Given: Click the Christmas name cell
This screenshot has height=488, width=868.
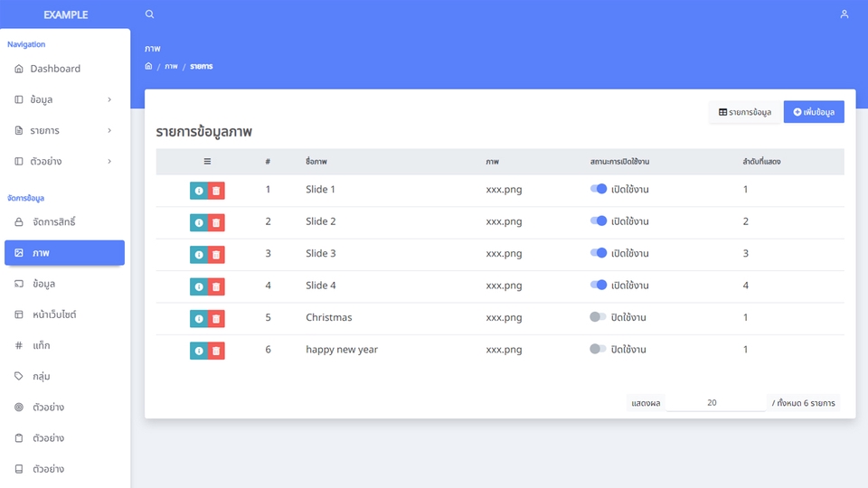Looking at the screenshot, I should (x=329, y=317).
